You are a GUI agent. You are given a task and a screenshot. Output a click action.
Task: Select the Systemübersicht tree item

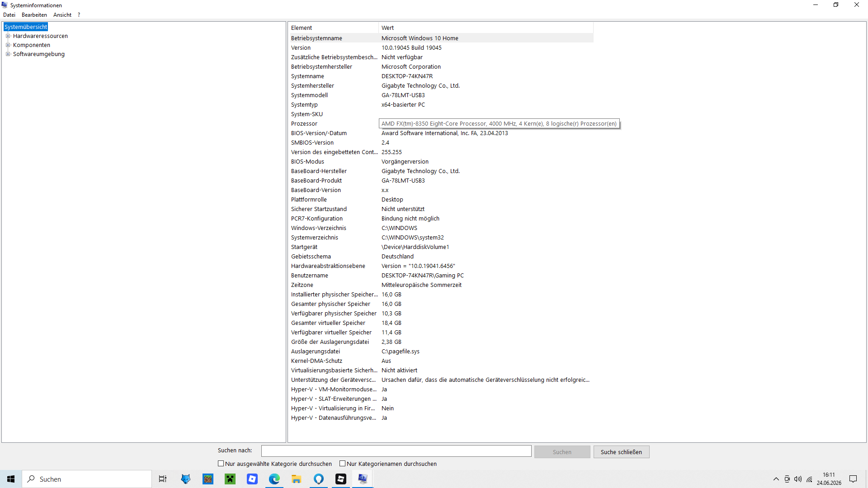point(26,27)
